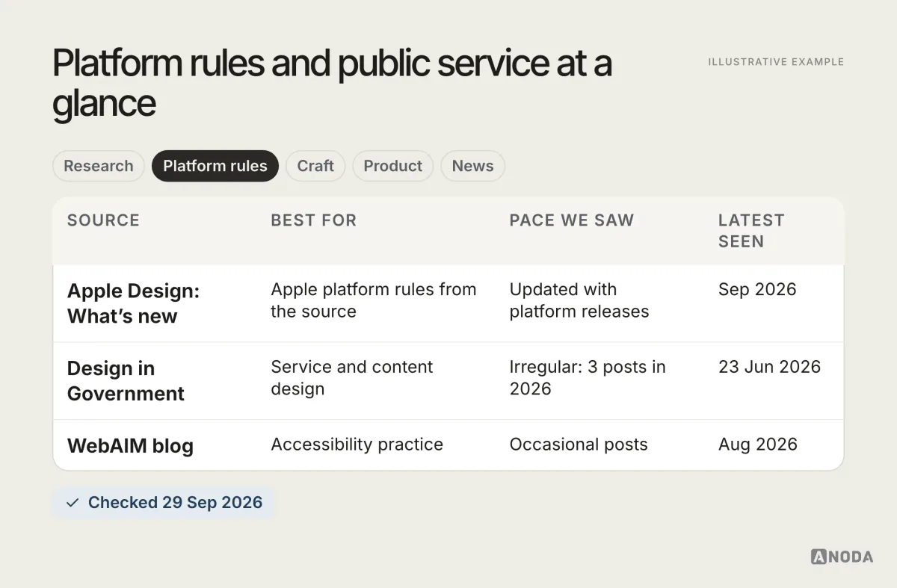This screenshot has height=588, width=897.
Task: Click the '23 Jun 2026' date cell
Action: (769, 367)
